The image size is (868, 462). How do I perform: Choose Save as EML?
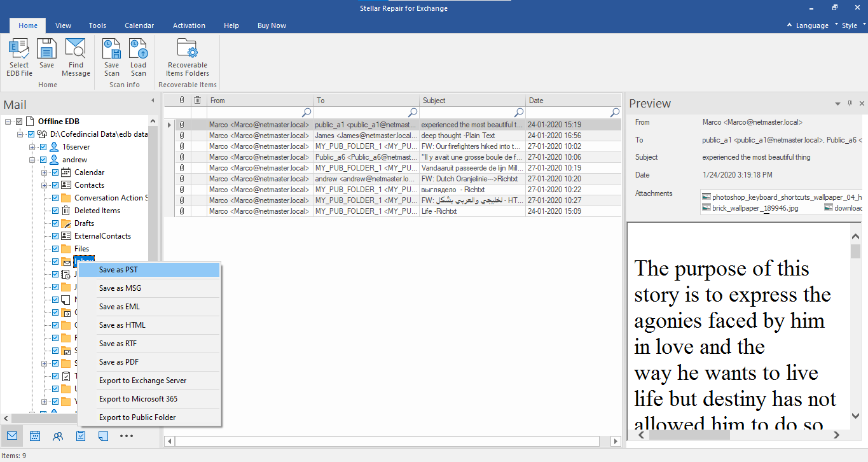pyautogui.click(x=149, y=307)
